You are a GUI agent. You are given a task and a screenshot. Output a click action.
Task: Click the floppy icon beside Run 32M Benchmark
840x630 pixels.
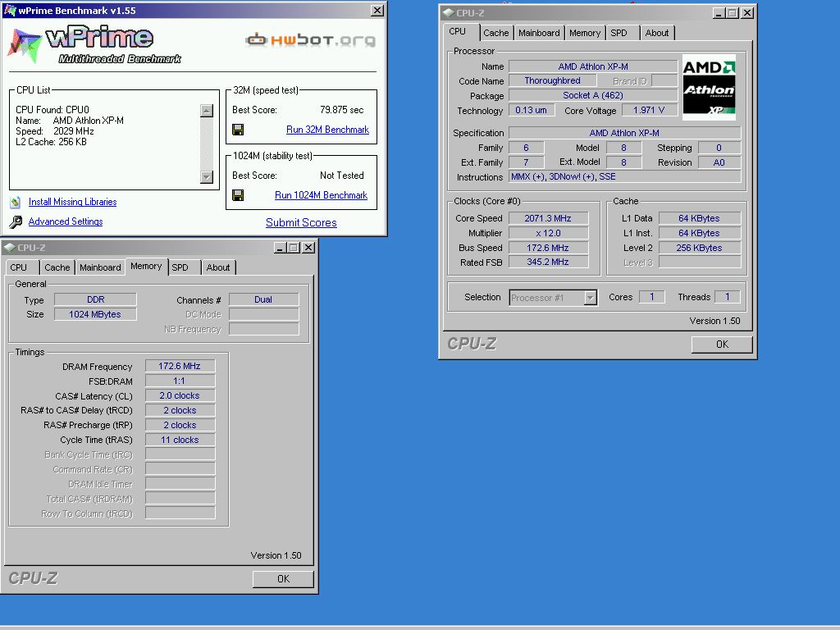238,130
